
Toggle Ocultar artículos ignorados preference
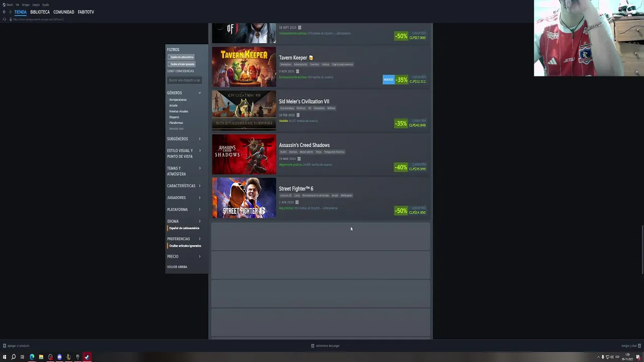(185, 246)
